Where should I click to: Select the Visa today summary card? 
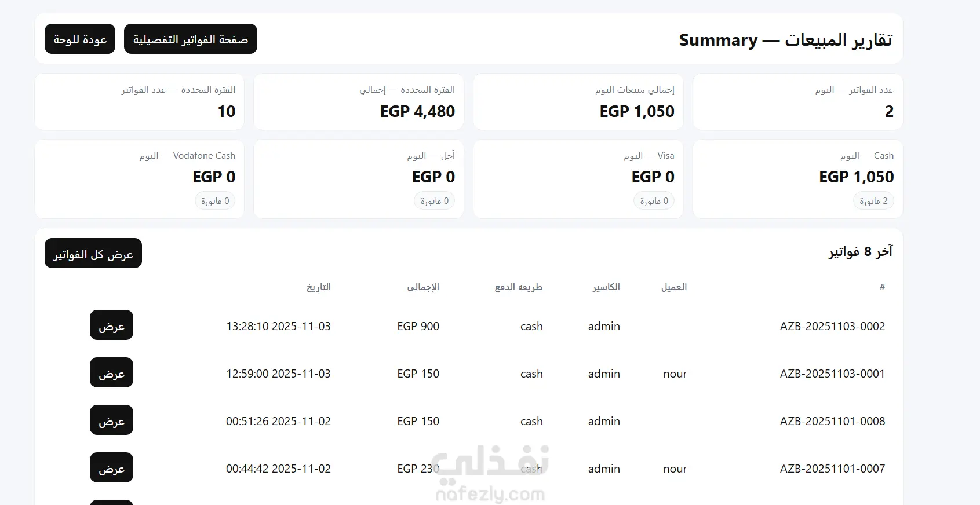pos(578,178)
